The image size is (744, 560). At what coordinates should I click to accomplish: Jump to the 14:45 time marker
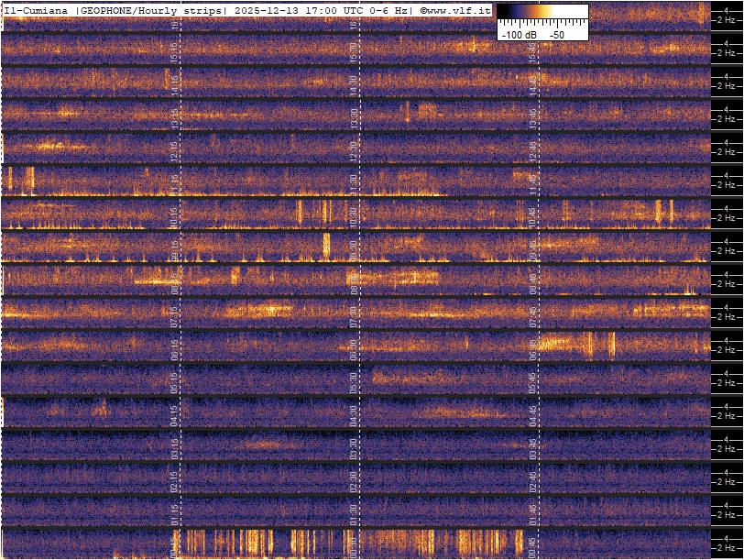click(x=531, y=84)
